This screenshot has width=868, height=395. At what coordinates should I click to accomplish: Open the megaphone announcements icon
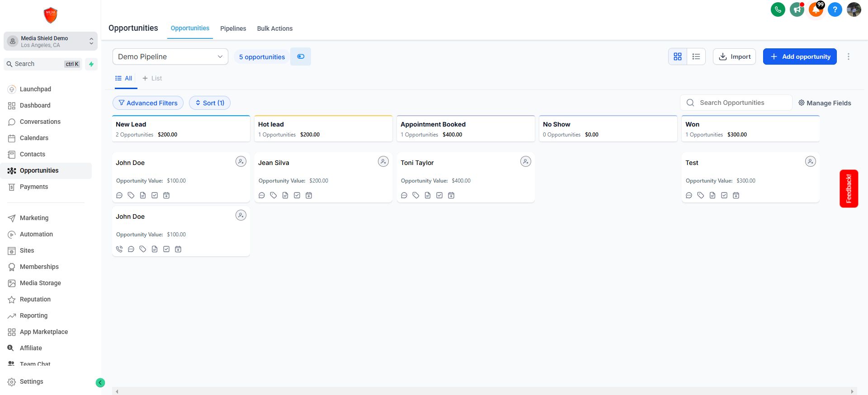click(797, 9)
